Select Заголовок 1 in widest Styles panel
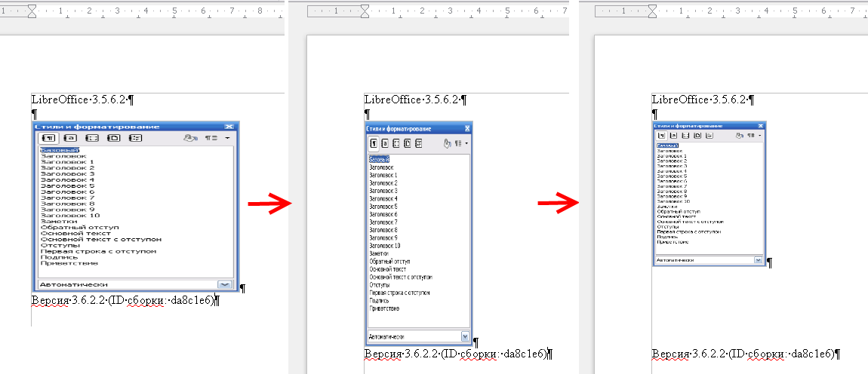Screen dimensions: 868x374 click(67, 161)
